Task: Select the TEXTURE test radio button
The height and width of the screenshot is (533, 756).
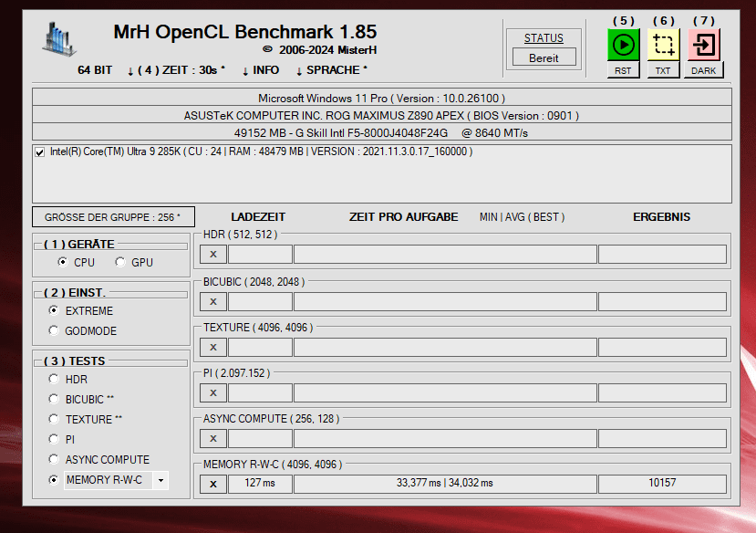Action: (54, 419)
